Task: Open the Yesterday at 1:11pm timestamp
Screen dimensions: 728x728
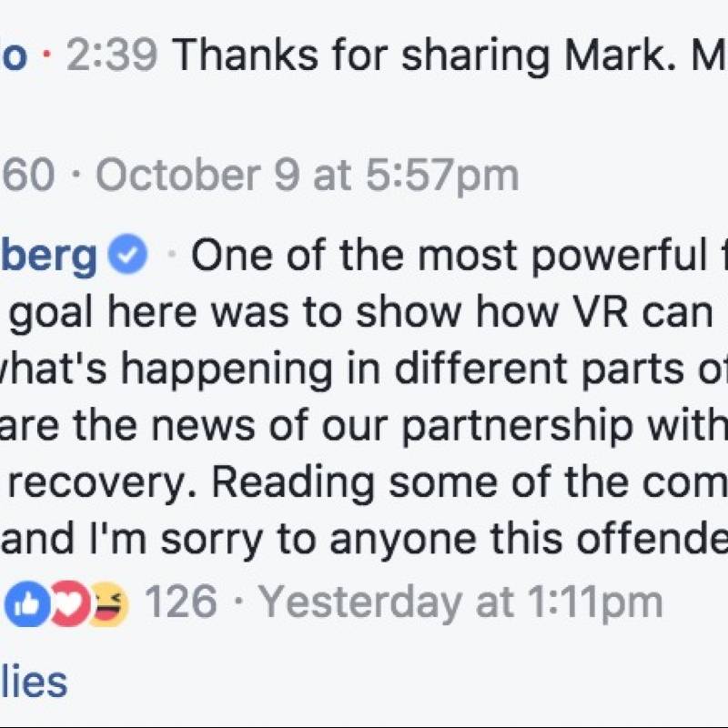Action: pos(460,602)
